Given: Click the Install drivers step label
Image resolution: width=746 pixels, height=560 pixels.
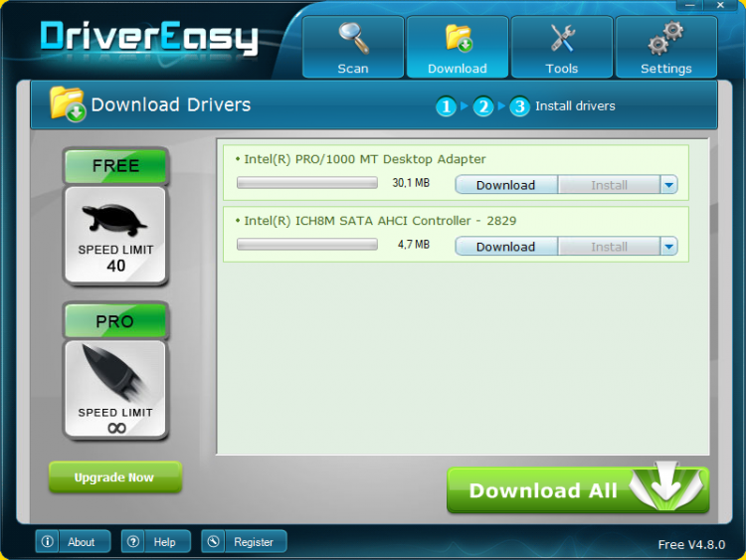Looking at the screenshot, I should point(575,105).
